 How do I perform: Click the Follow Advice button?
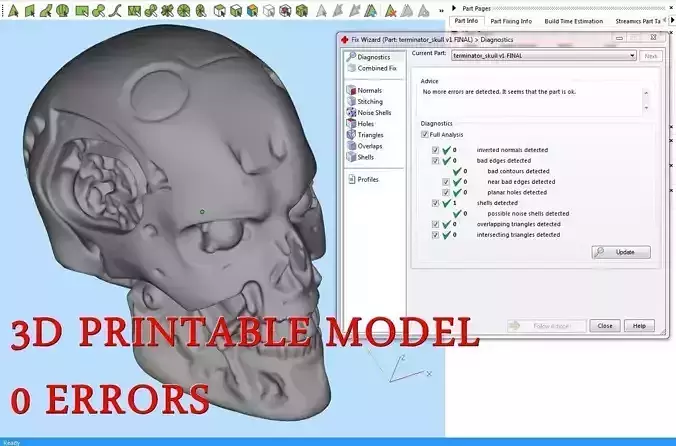pos(547,326)
